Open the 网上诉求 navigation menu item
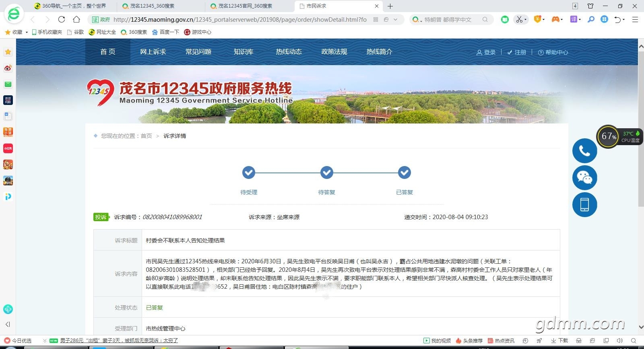Image resolution: width=644 pixels, height=349 pixels. pos(153,51)
